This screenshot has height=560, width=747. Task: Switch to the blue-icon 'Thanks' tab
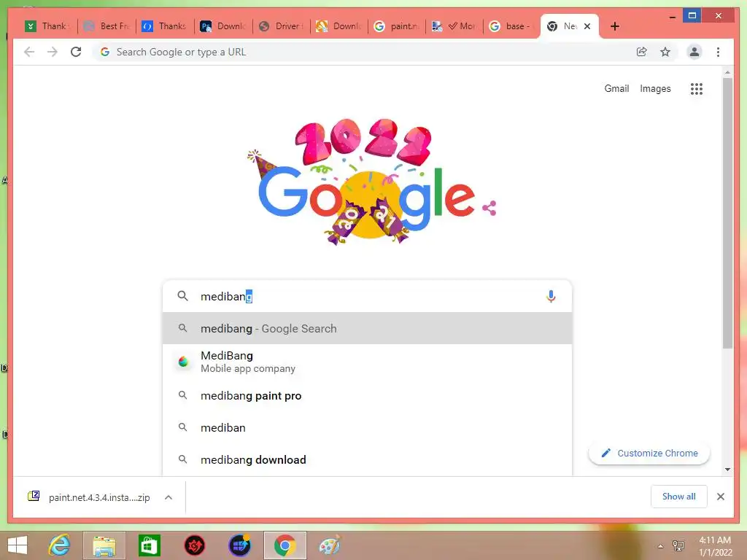[165, 26]
